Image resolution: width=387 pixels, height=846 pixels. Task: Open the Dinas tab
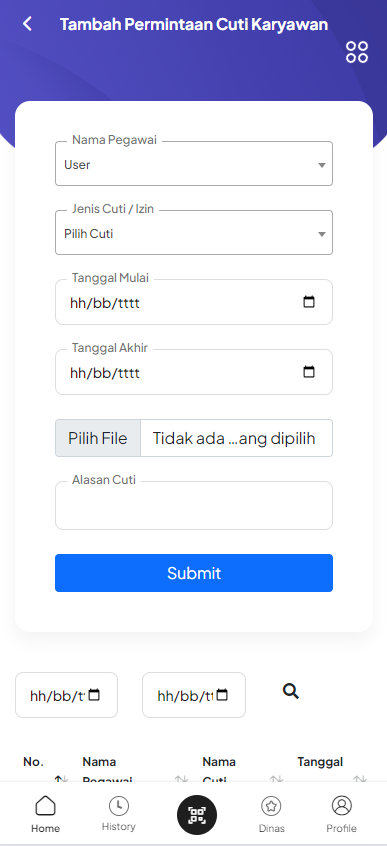point(271,815)
